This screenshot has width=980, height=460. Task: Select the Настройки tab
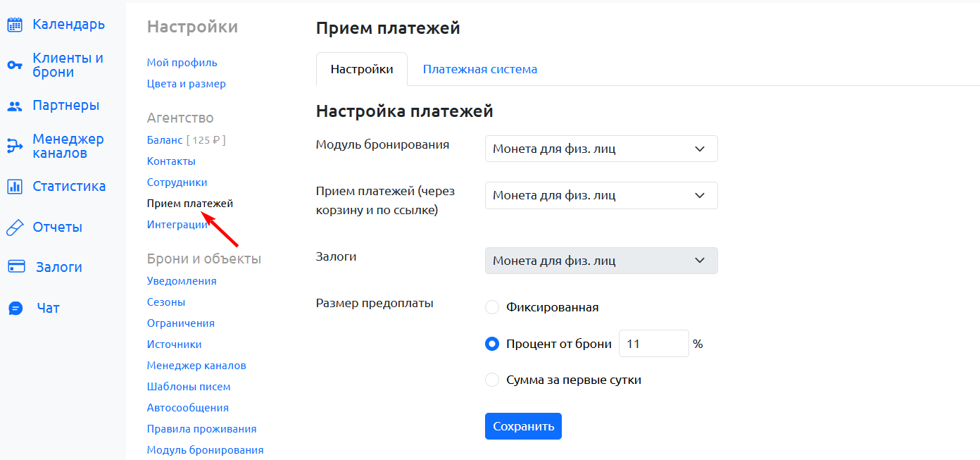(362, 69)
